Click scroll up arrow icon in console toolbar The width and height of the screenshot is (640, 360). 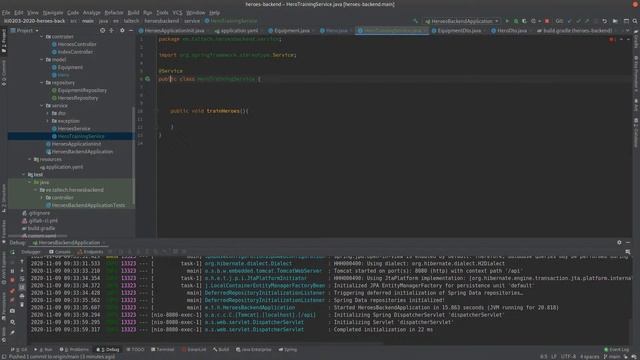coord(22,262)
